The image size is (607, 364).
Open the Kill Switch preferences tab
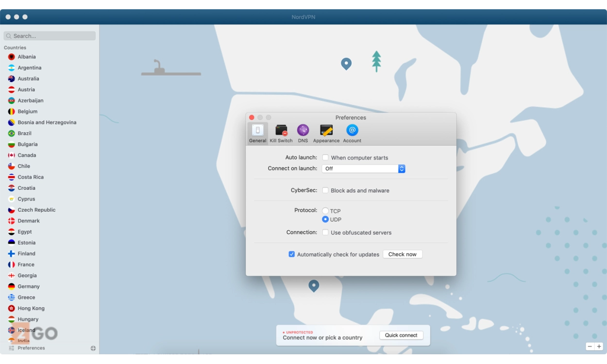point(281,133)
